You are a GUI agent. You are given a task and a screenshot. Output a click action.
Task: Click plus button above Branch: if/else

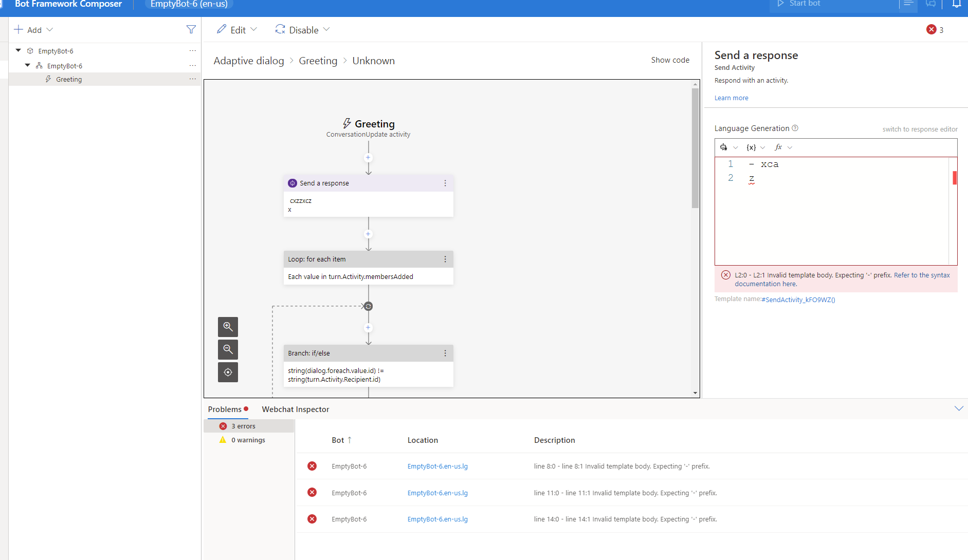[368, 328]
